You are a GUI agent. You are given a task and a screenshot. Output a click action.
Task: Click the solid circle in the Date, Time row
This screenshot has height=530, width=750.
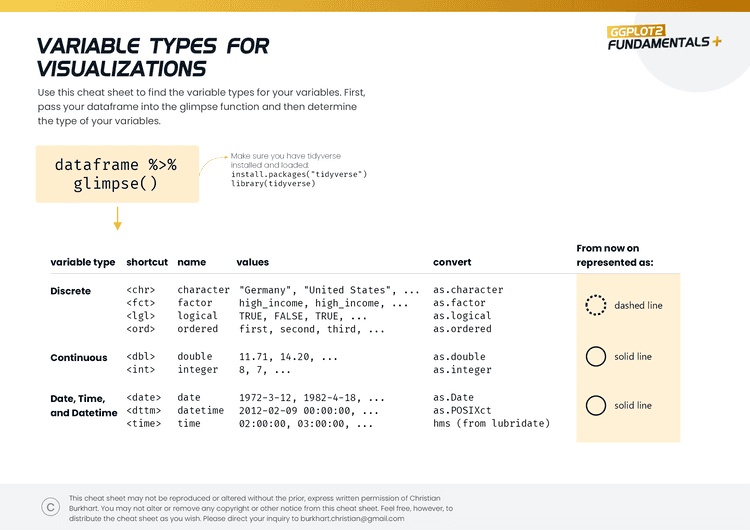point(596,405)
